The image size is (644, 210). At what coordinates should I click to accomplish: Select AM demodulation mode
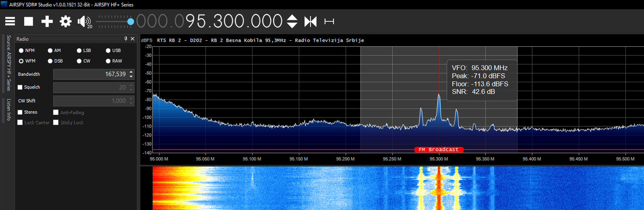pos(50,50)
